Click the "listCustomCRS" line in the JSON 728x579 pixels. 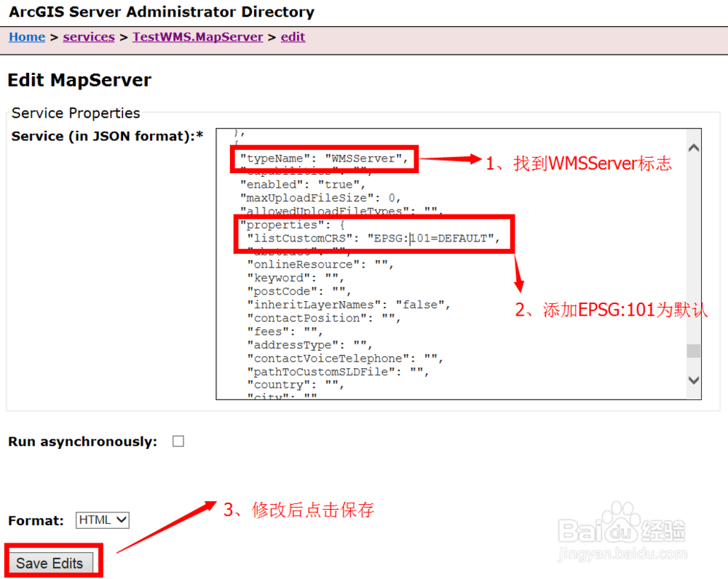coord(373,239)
